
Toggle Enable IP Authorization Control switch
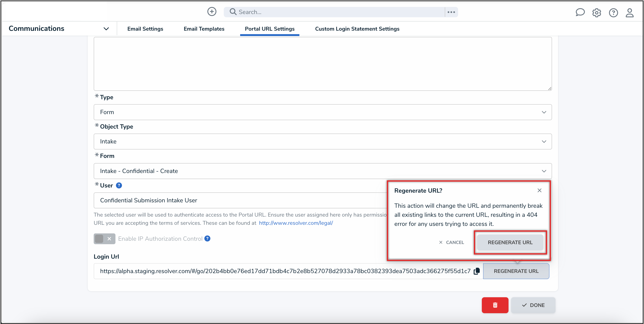104,239
